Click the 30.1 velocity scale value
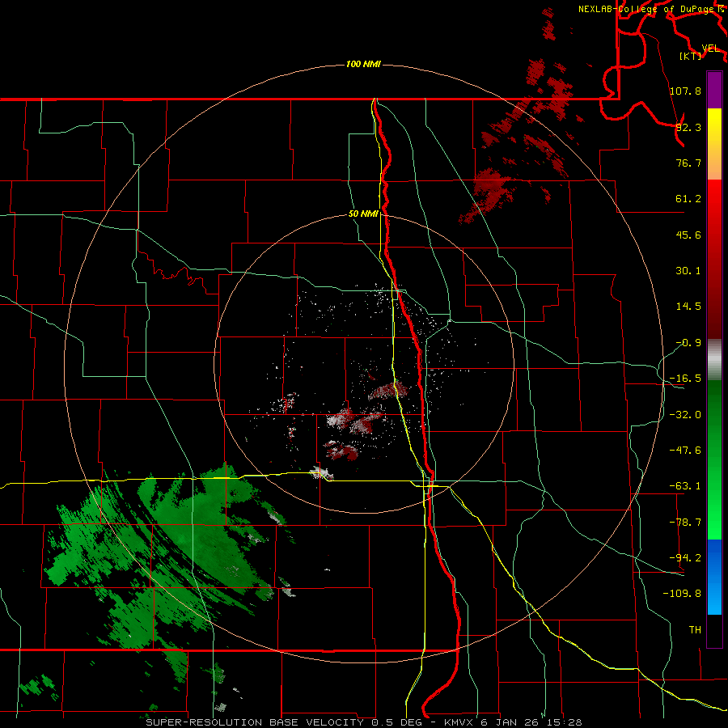This screenshot has height=728, width=728. point(688,271)
